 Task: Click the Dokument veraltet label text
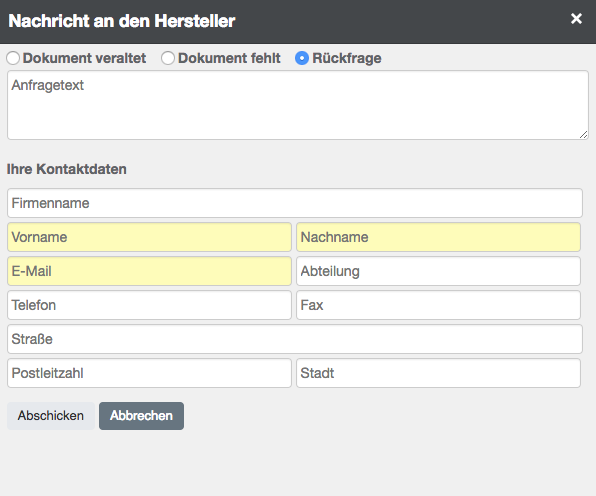click(84, 58)
